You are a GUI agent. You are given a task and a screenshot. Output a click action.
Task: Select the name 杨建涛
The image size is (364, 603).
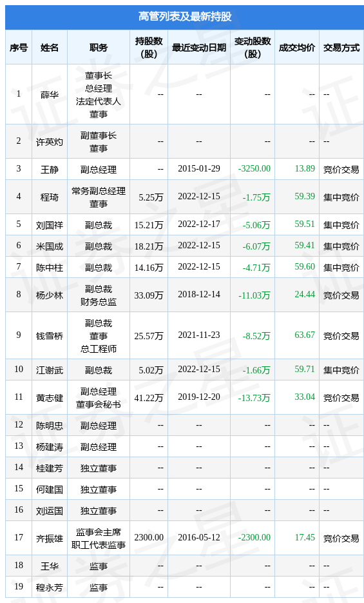click(50, 447)
